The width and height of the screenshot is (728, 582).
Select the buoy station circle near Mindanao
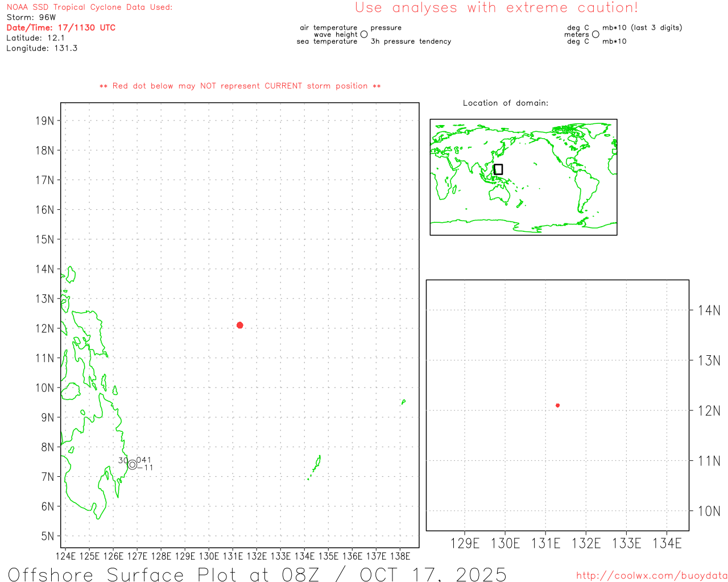(133, 464)
